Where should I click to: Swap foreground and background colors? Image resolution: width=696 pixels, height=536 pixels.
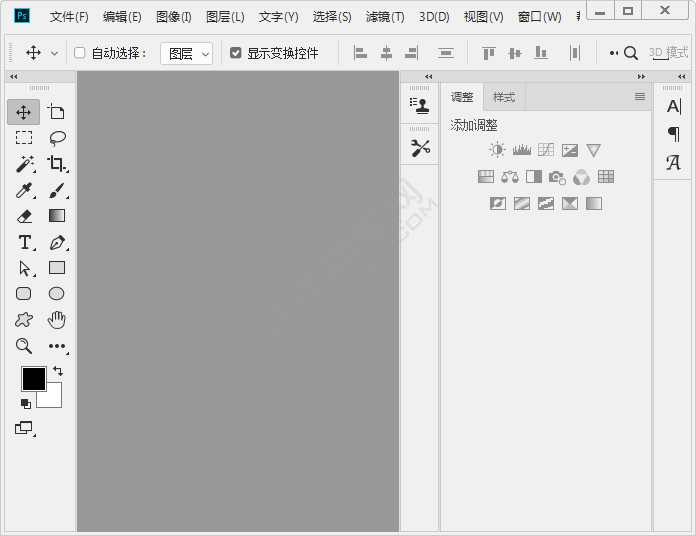[58, 371]
